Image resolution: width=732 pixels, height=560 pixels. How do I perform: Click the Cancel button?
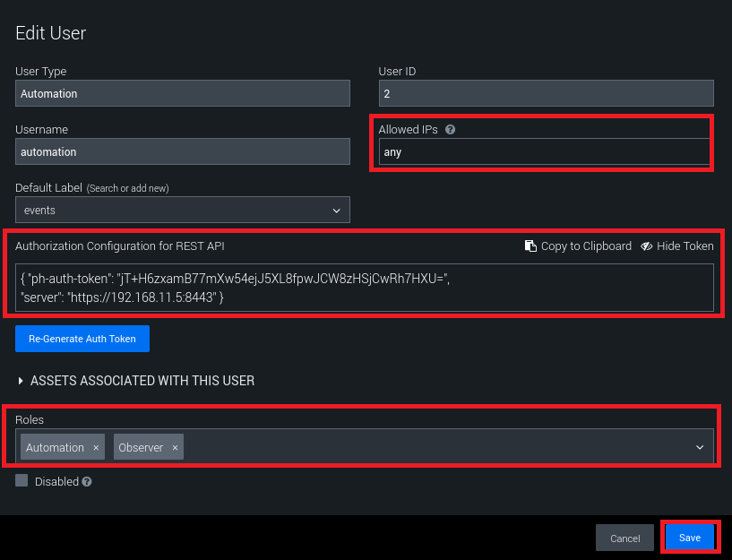624,538
